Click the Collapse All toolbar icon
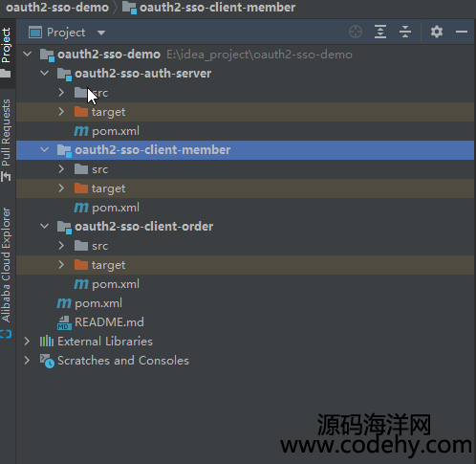The image size is (476, 464). [405, 32]
